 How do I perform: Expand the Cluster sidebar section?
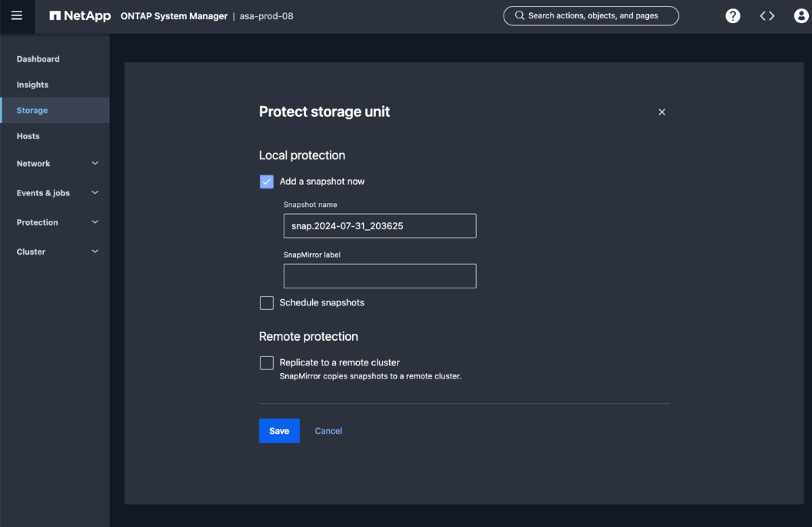[95, 252]
